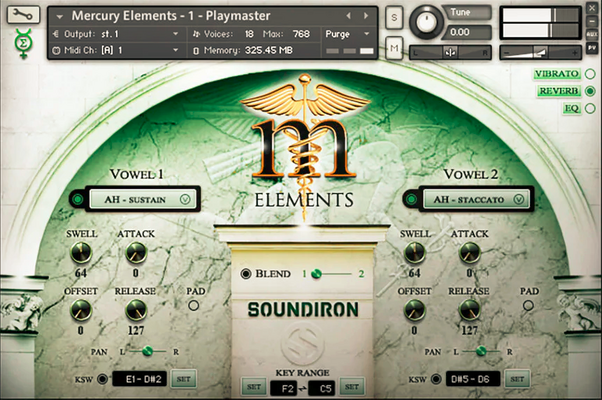
Task: Open the EQ tab label
Action: click(572, 109)
